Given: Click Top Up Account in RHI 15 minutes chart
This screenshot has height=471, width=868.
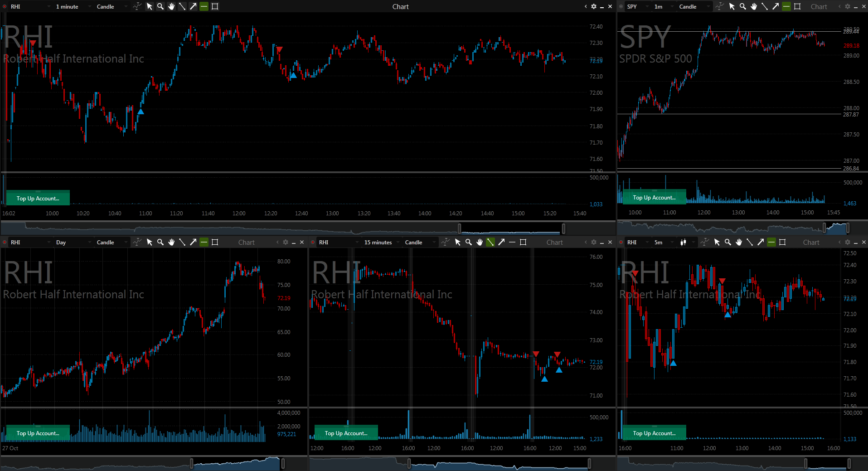Looking at the screenshot, I should (346, 433).
